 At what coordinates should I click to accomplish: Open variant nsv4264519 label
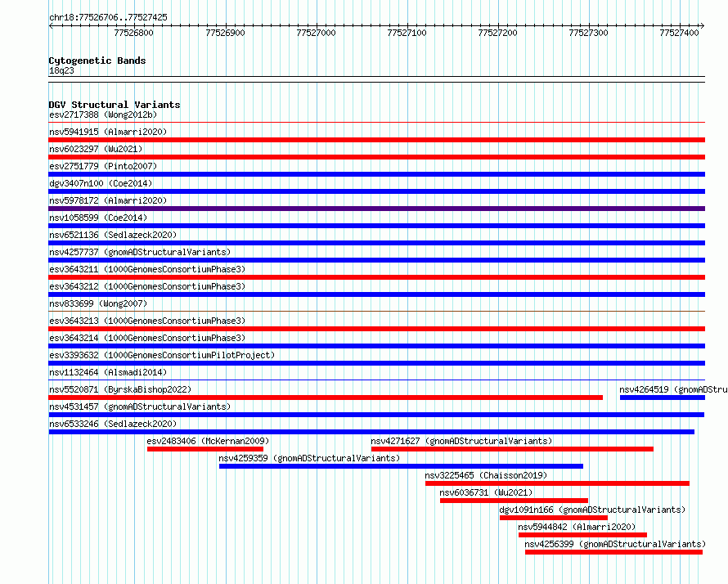673,389
